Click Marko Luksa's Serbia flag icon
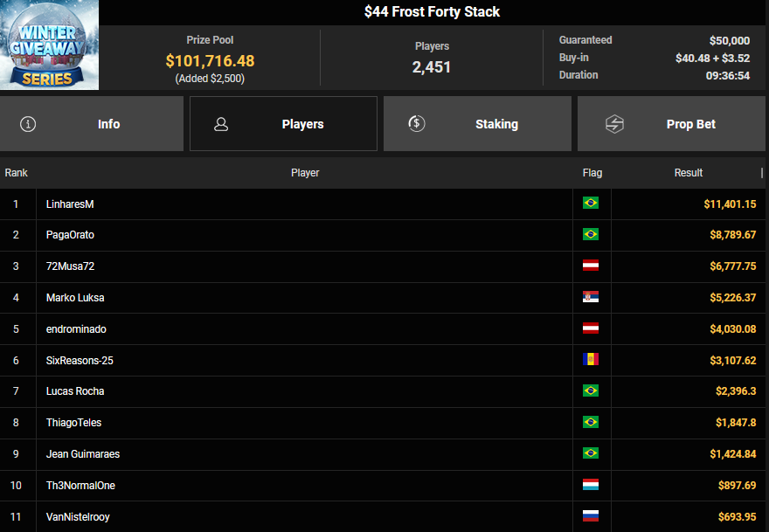The height and width of the screenshot is (532, 769). 591,298
